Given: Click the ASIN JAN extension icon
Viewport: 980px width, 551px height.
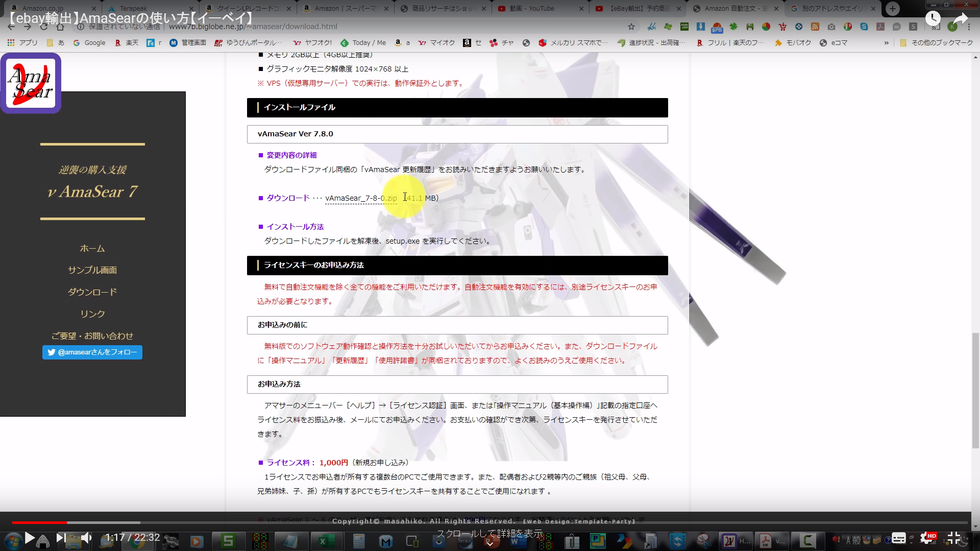Looking at the screenshot, I should pos(684,27).
